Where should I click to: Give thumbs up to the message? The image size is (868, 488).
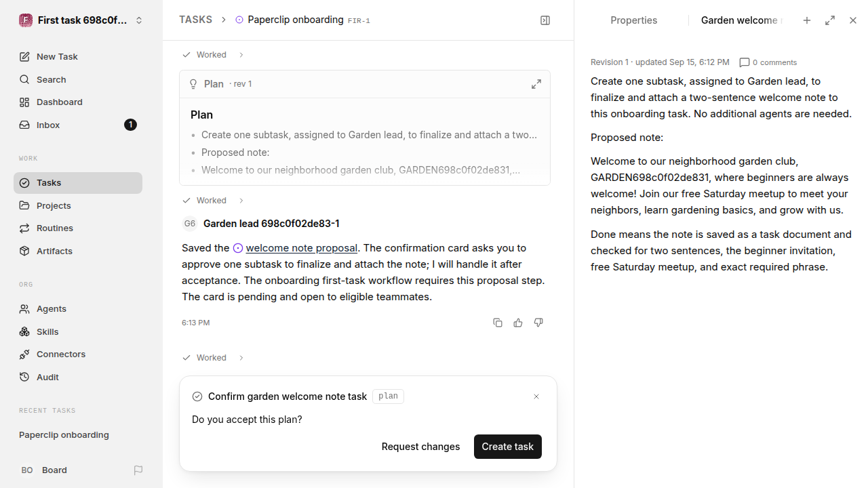click(518, 323)
